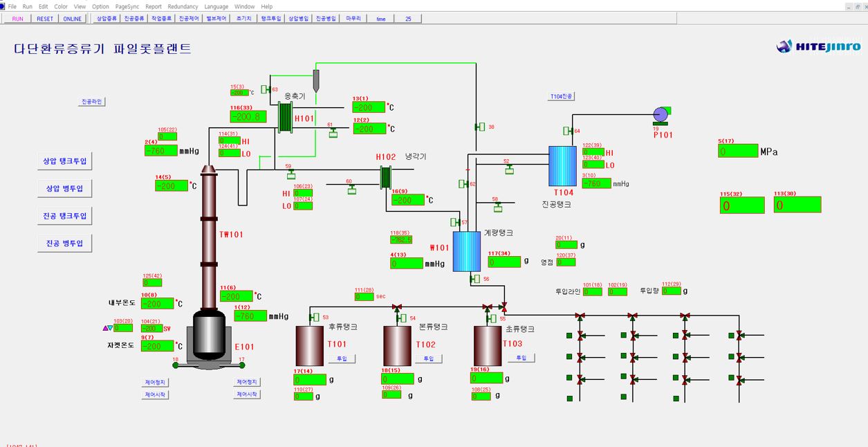This screenshot has width=868, height=447.
Task: Click valve 63 near the condenser
Action: click(266, 89)
